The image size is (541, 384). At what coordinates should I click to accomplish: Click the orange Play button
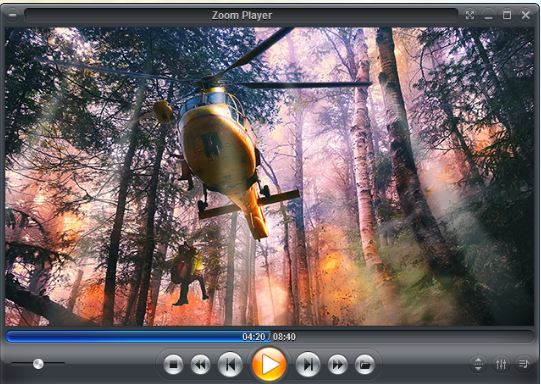(x=269, y=364)
